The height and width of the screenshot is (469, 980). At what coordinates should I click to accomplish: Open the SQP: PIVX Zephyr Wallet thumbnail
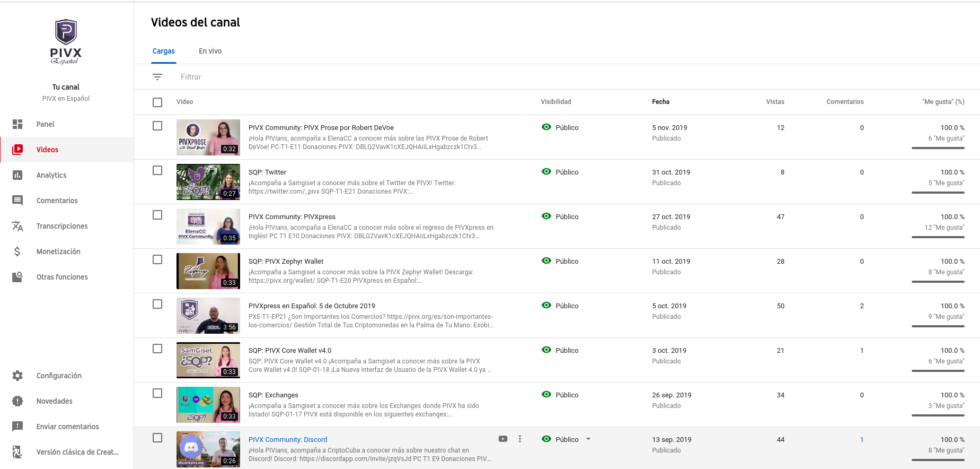[208, 271]
